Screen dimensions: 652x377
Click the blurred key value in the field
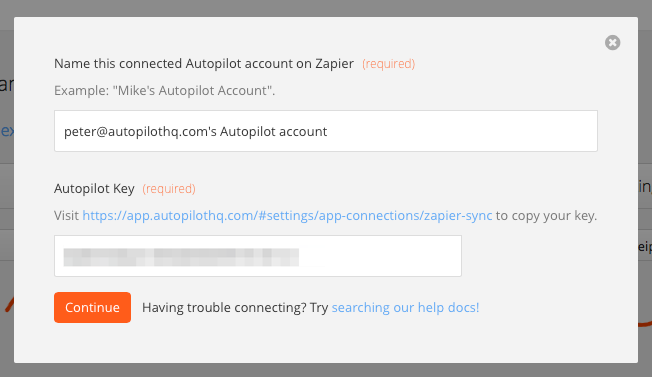tap(181, 257)
